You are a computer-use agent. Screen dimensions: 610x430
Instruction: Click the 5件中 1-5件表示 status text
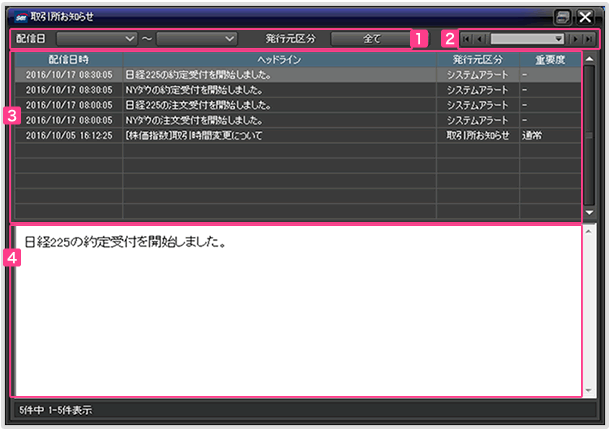pos(56,410)
